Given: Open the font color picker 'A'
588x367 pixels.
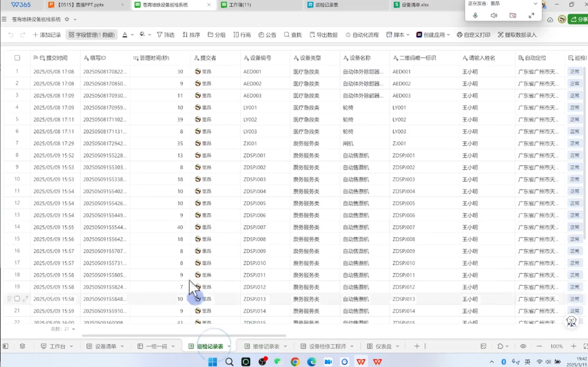Looking at the screenshot, I should click(125, 35).
